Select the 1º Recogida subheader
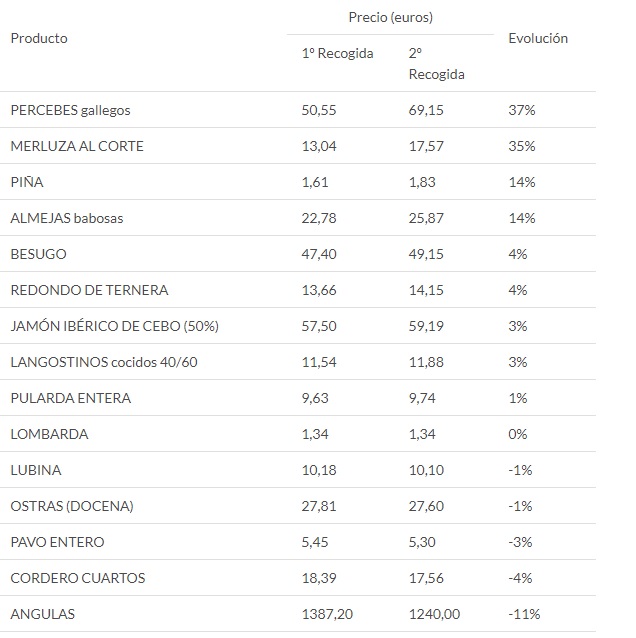The height and width of the screenshot is (638, 636). coord(337,53)
